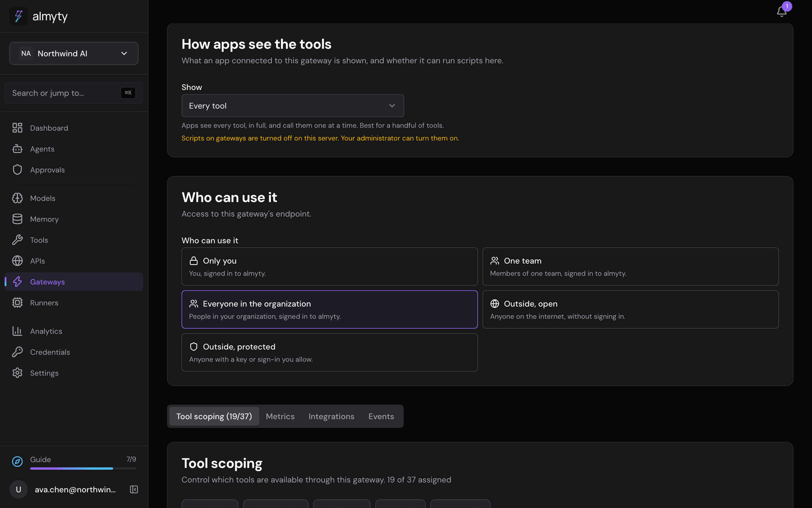
Task: Open Memory in the sidebar
Action: (x=74, y=219)
